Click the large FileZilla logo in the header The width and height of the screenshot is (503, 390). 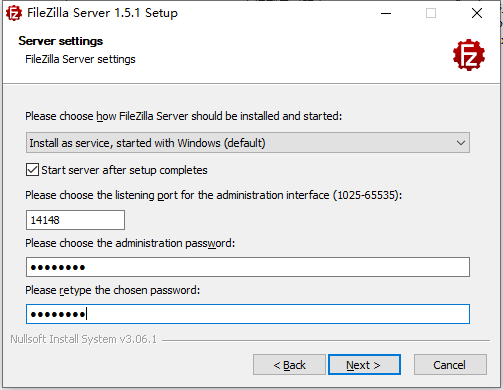point(469,55)
